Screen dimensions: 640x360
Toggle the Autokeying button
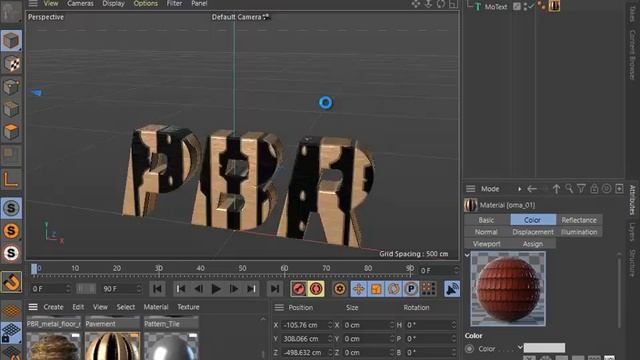[x=316, y=289]
